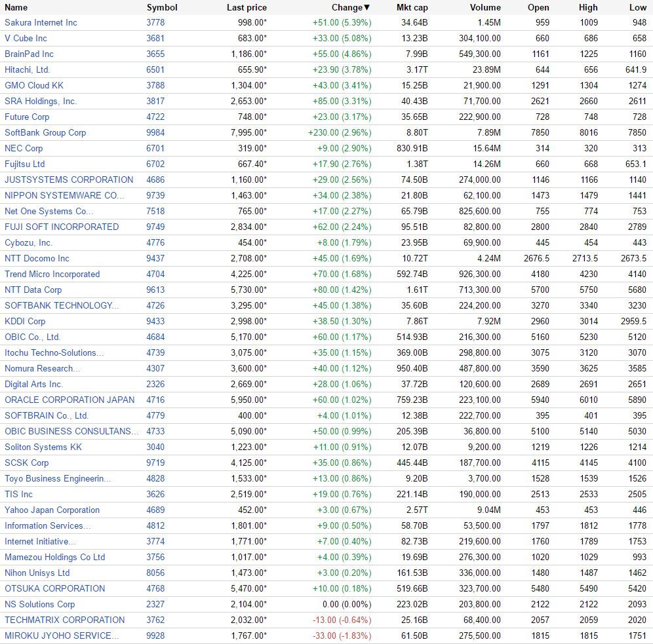Select the +230.00 (2.96%) change value
The width and height of the screenshot is (653, 644).
(340, 133)
